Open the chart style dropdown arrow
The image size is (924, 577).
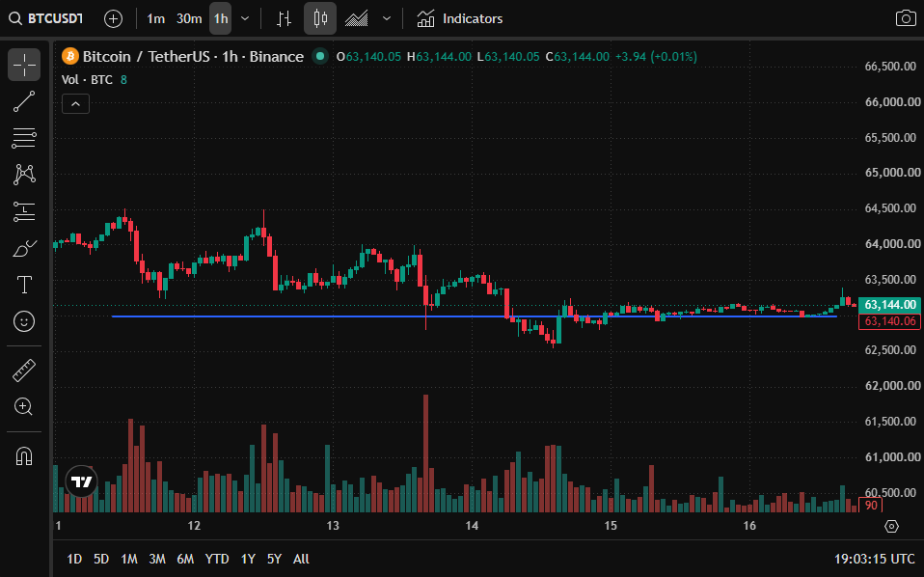click(387, 19)
